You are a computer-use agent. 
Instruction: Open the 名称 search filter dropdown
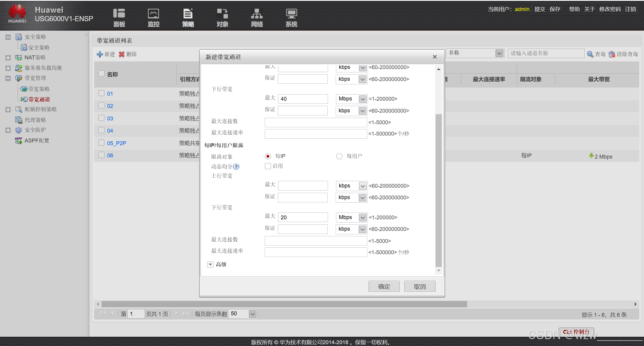tap(499, 53)
